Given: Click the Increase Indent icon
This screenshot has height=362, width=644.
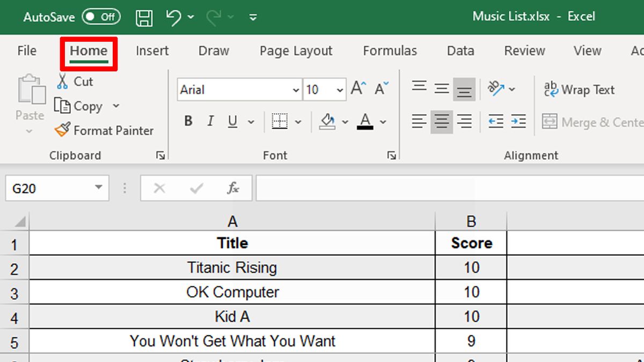Looking at the screenshot, I should point(518,122).
